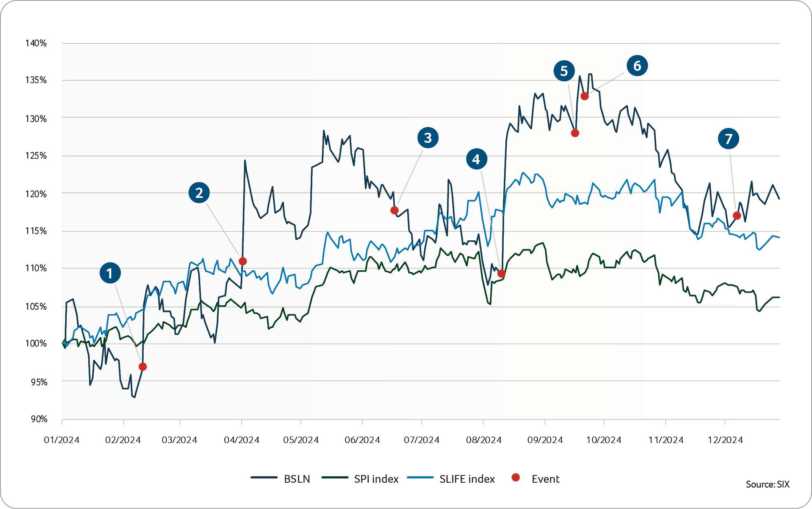Select the 04/2024 x-axis label
Screen dimensions: 812x509
[242, 440]
